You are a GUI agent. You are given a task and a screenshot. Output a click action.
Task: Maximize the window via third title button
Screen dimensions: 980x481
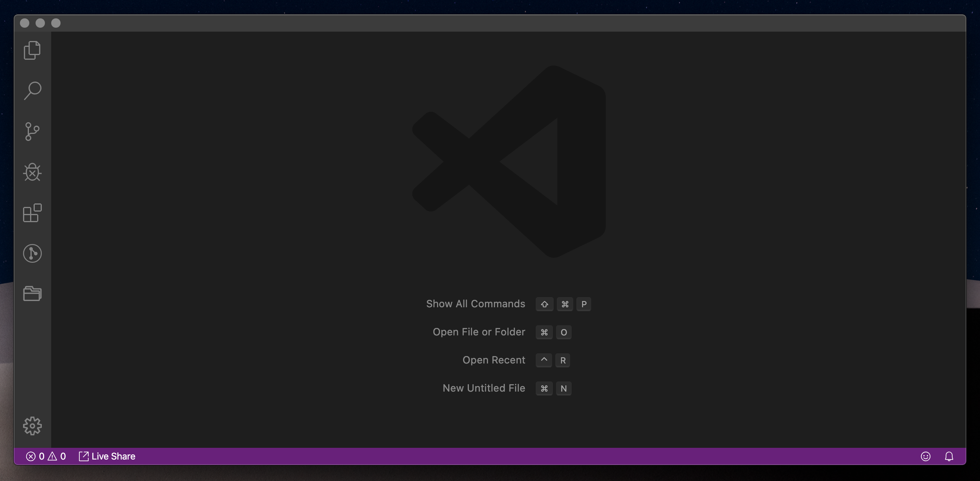(56, 23)
